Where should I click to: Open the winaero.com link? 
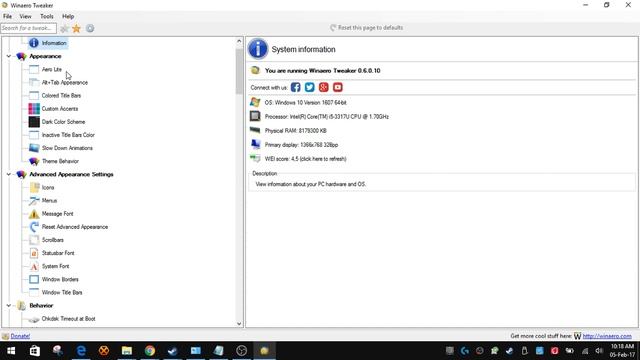(x=607, y=336)
